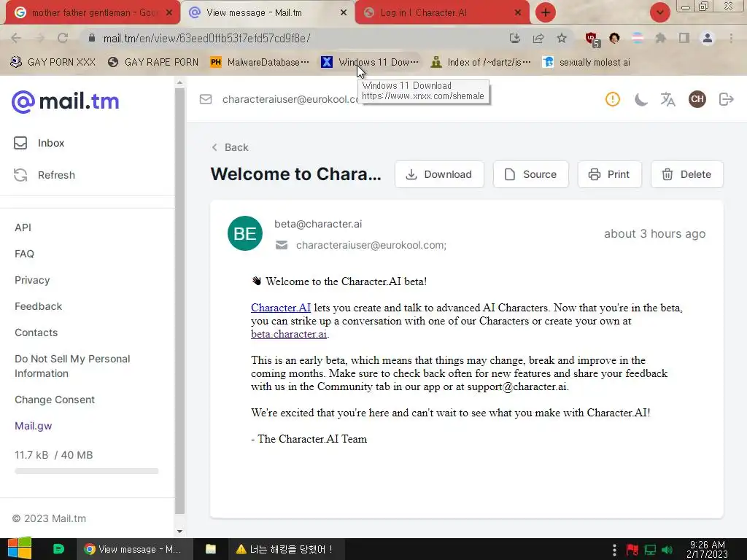Click the 11.7 kB / 40 MB storage bar
The image size is (747, 560).
point(86,471)
